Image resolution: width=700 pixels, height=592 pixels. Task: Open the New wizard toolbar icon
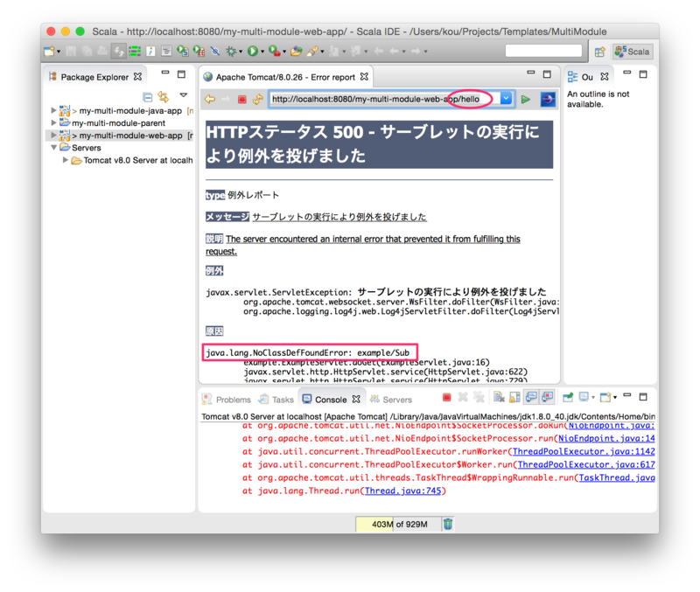click(49, 52)
